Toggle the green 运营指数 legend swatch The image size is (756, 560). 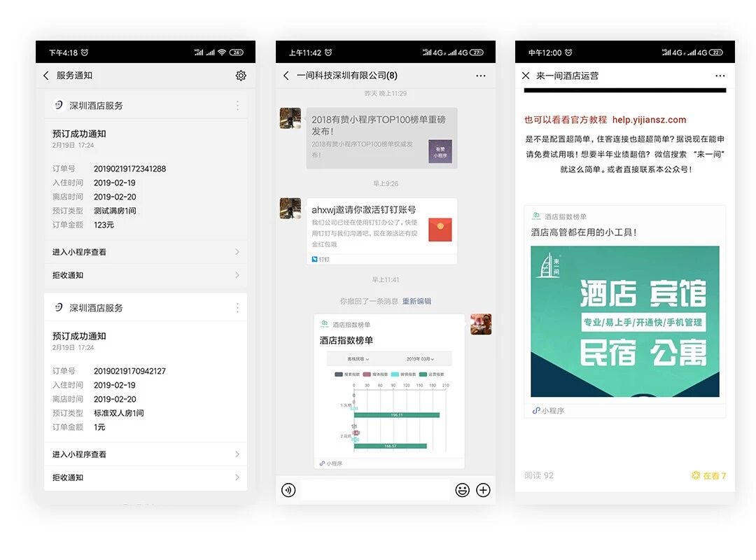(x=423, y=374)
